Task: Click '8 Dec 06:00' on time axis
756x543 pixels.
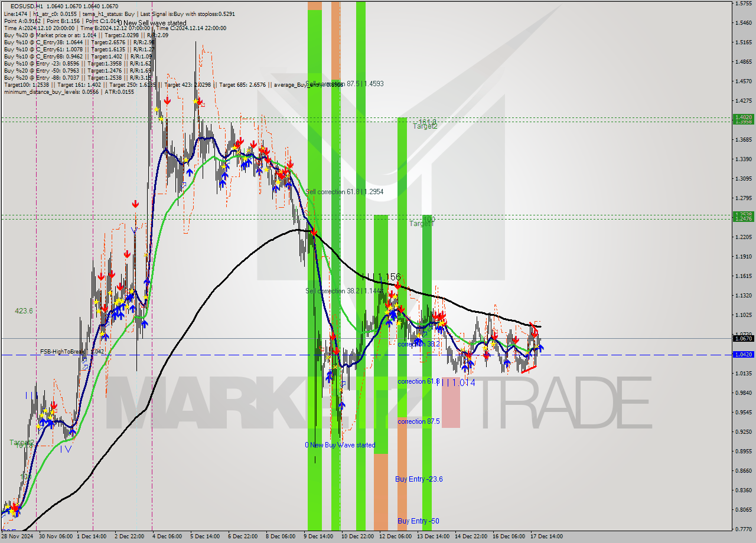Action: 281,537
